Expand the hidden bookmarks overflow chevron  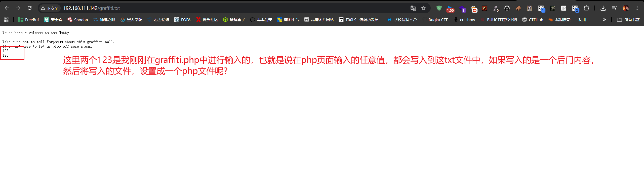pos(604,20)
